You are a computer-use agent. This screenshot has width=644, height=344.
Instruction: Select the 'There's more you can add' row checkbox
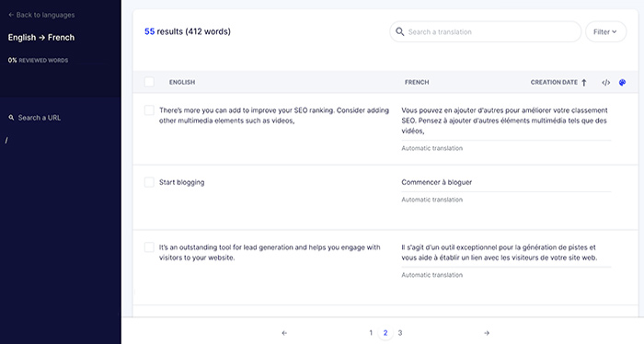pos(149,110)
